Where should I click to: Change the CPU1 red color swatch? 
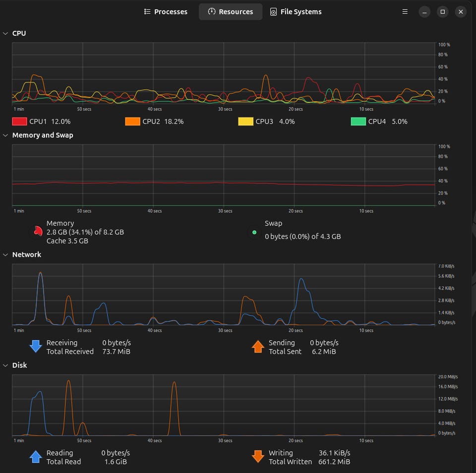[x=19, y=121]
